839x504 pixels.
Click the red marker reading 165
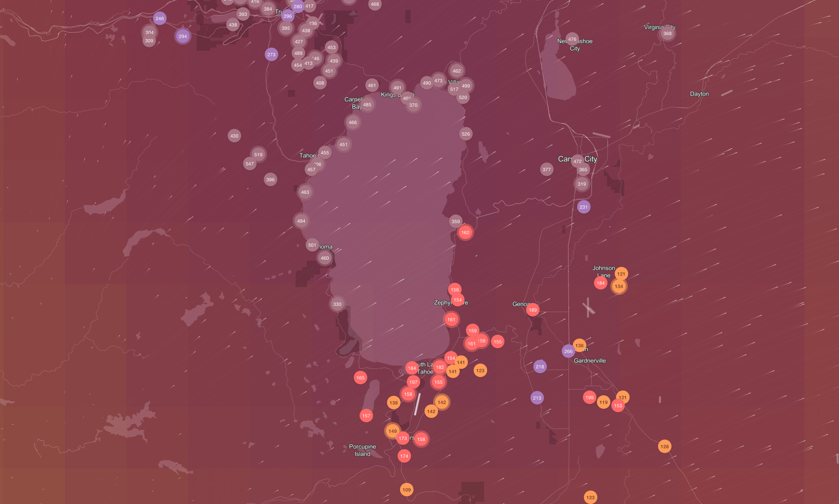pyautogui.click(x=361, y=378)
